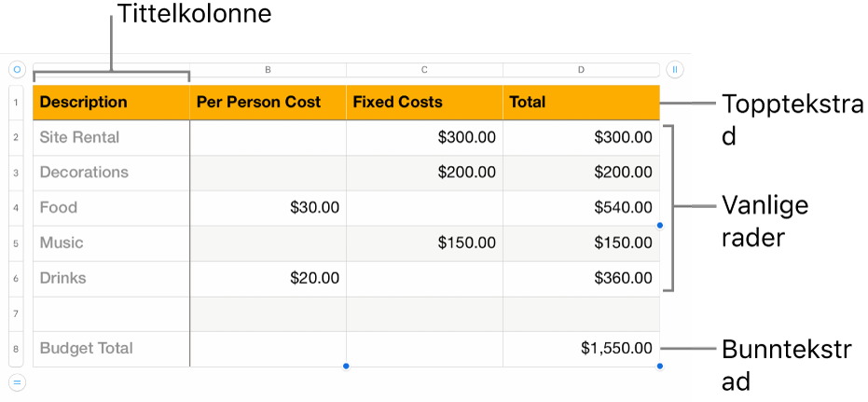Viewport: 868px width, 402px height.
Task: Click the Per Person Cost header cell
Action: (x=268, y=103)
